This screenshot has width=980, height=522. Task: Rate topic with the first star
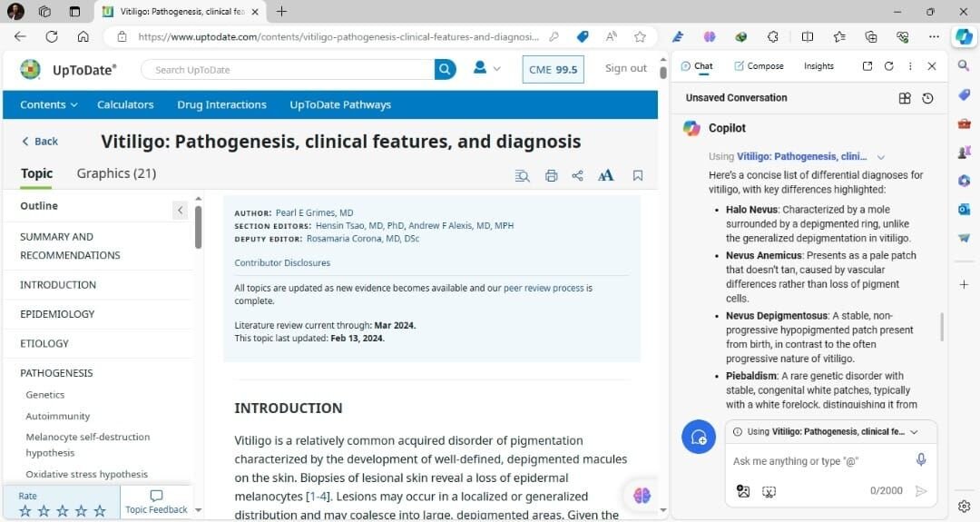(x=25, y=511)
